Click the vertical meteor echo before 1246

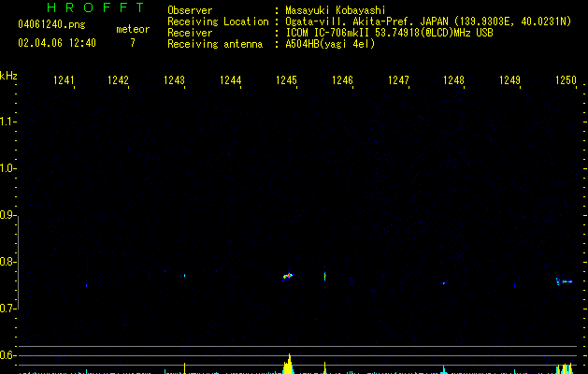(324, 276)
